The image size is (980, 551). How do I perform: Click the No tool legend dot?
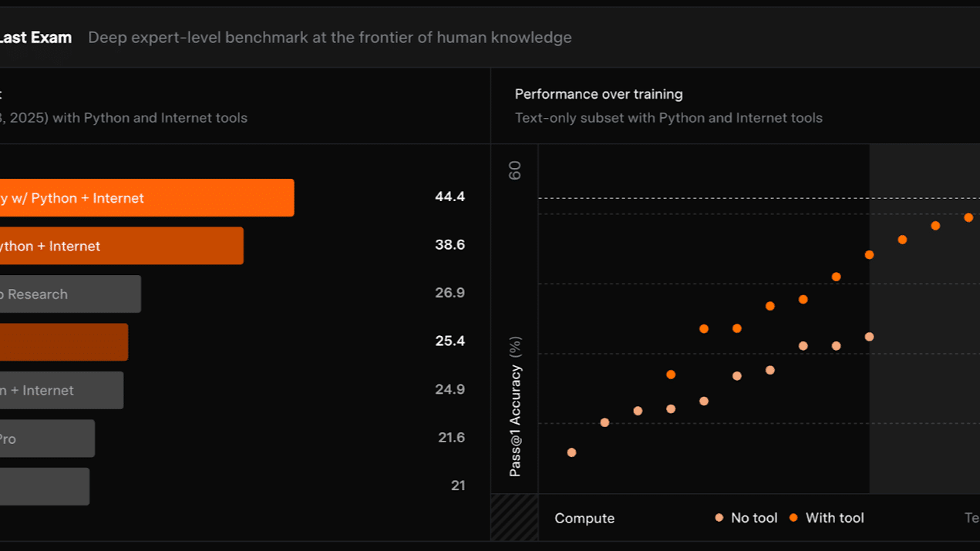719,518
